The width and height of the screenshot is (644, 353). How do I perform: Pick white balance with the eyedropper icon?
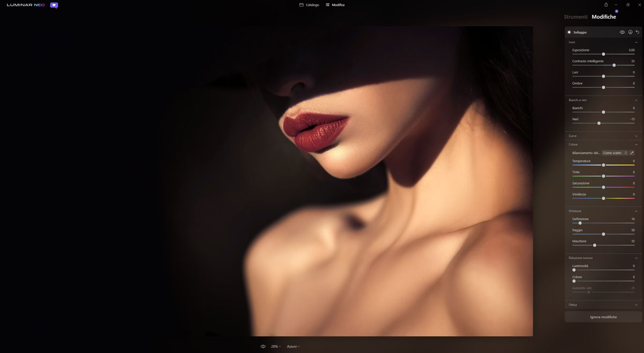click(x=632, y=153)
